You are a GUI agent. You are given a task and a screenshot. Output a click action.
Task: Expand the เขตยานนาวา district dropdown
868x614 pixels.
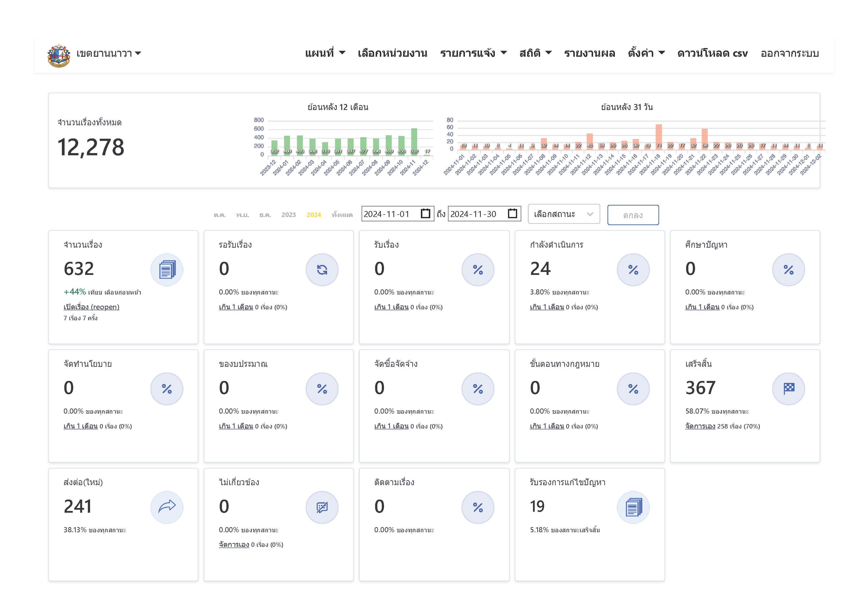(x=108, y=53)
